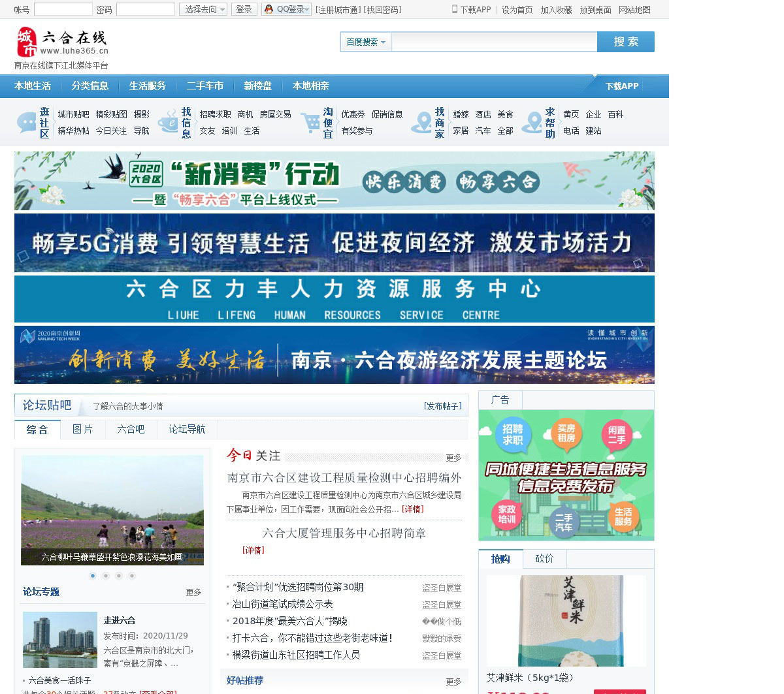Open the 选择去向 dropdown
Screen dimensions: 784x694
[203, 9]
